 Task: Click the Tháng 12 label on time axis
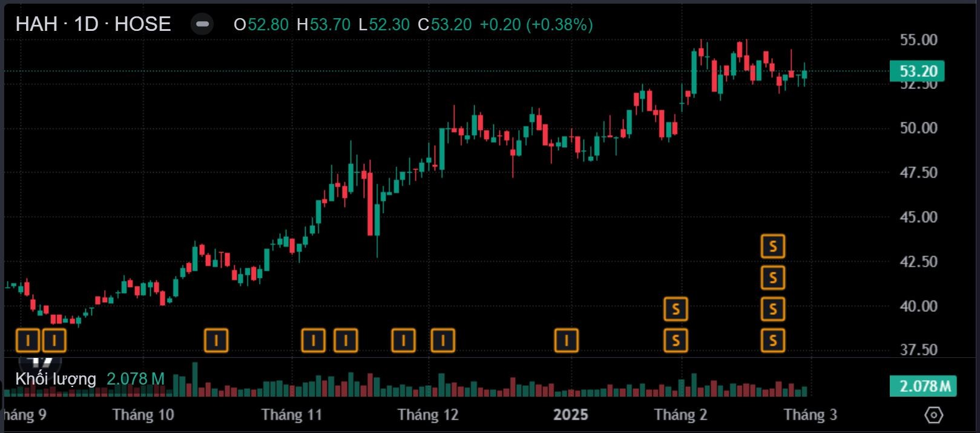pos(428,415)
